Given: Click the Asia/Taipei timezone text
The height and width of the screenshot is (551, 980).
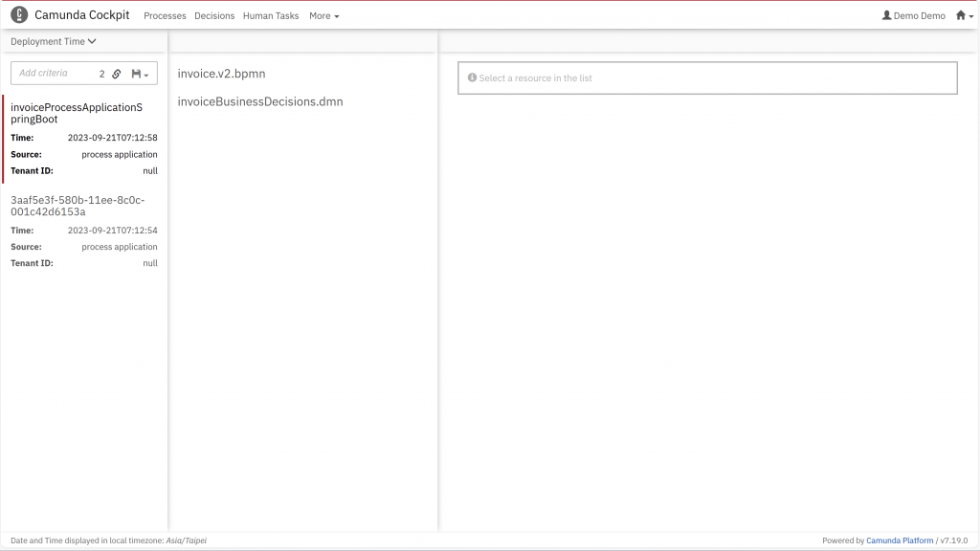Looking at the screenshot, I should 186,540.
